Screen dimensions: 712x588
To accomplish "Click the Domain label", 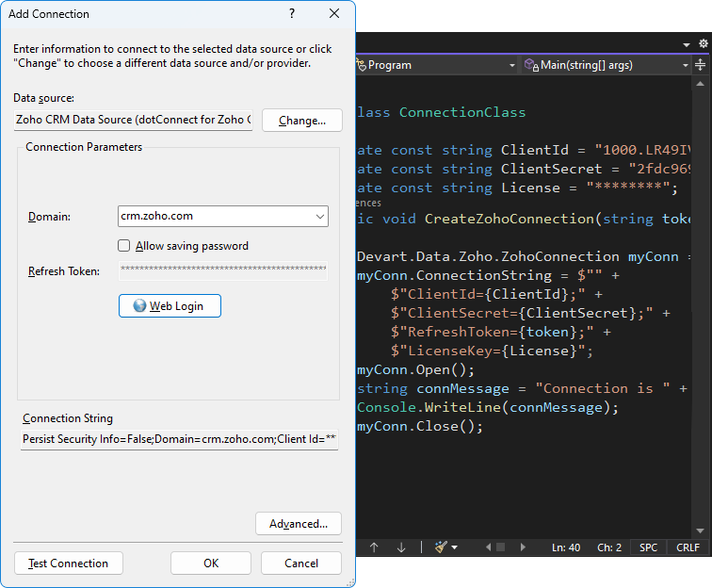I will pyautogui.click(x=49, y=217).
